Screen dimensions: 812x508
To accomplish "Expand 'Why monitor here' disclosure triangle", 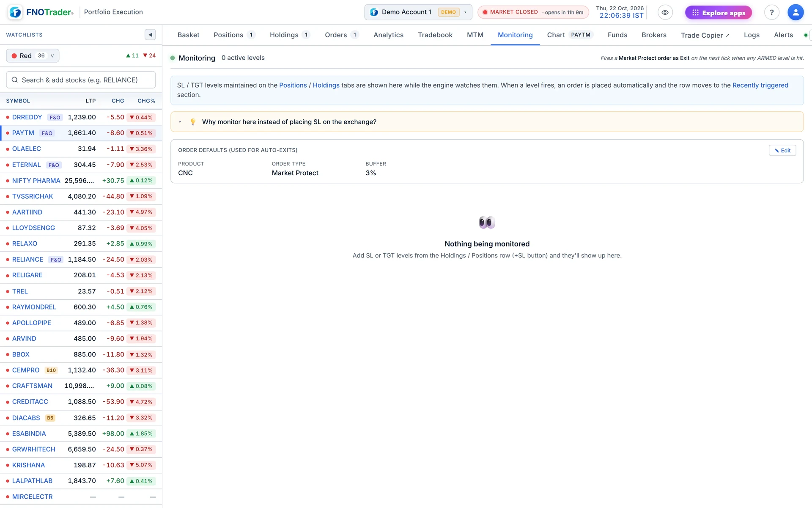I will coord(180,122).
